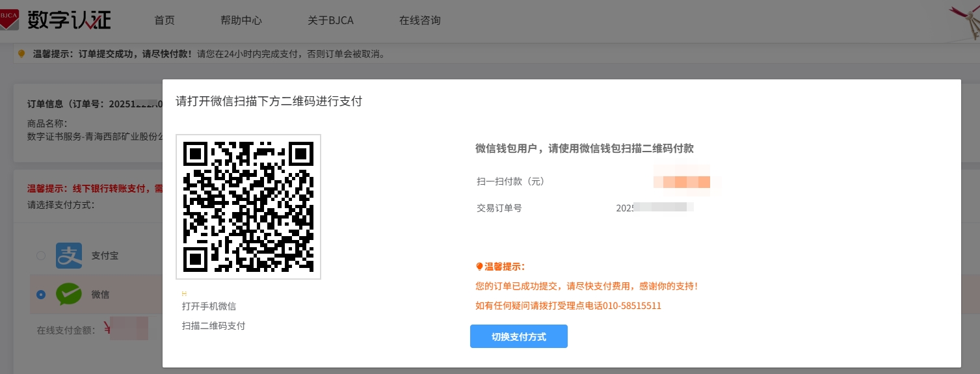The height and width of the screenshot is (374, 980).
Task: Open the 首页 navigation item
Action: tap(165, 20)
